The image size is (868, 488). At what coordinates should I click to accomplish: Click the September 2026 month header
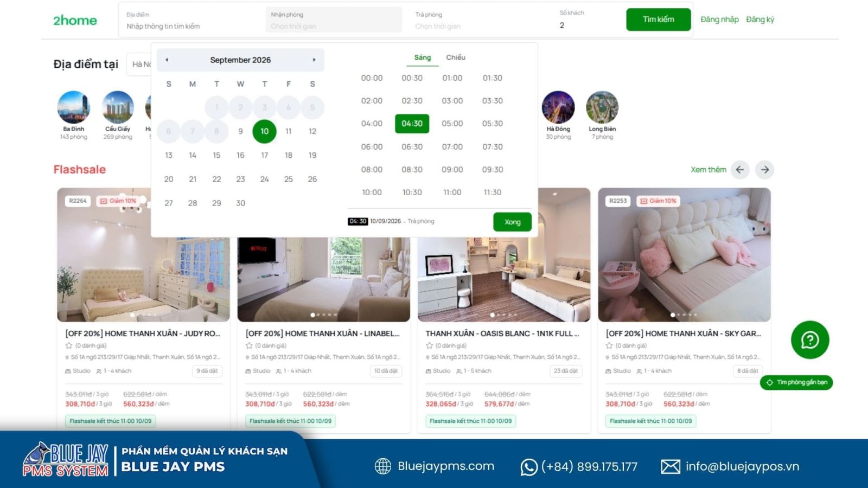(x=240, y=60)
